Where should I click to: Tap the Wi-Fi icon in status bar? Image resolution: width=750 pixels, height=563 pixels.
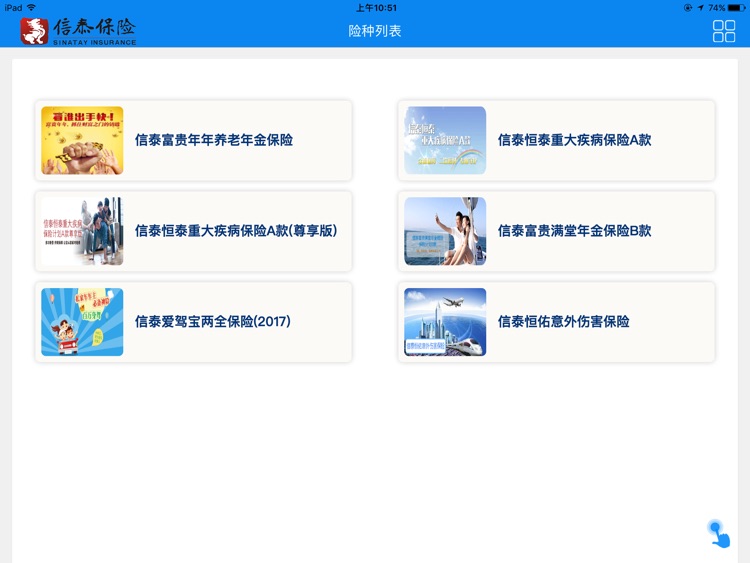click(32, 7)
